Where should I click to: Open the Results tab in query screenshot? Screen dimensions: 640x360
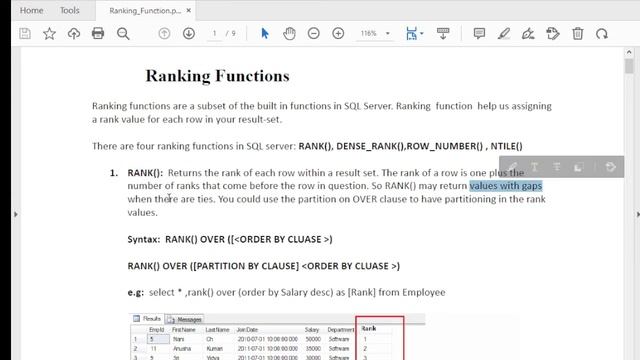pyautogui.click(x=147, y=318)
